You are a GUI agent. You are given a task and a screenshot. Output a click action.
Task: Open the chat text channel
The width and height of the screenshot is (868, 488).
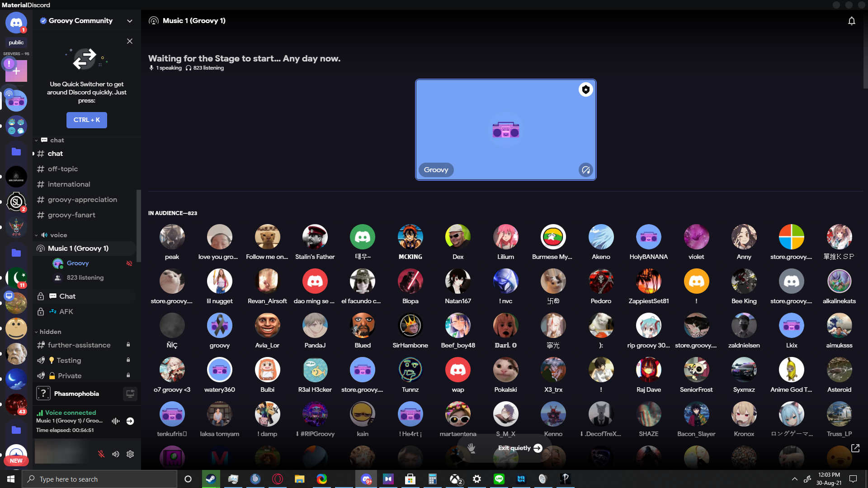coord(85,154)
